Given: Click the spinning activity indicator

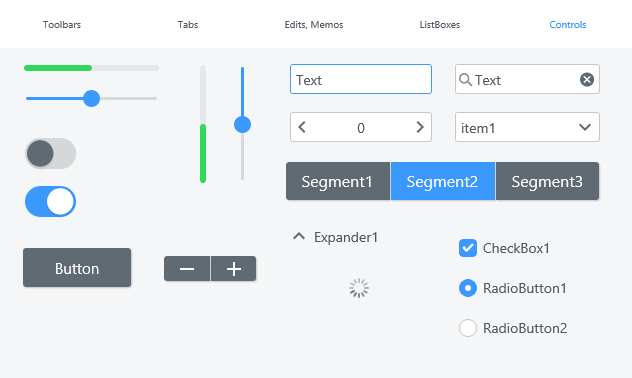Looking at the screenshot, I should (359, 288).
